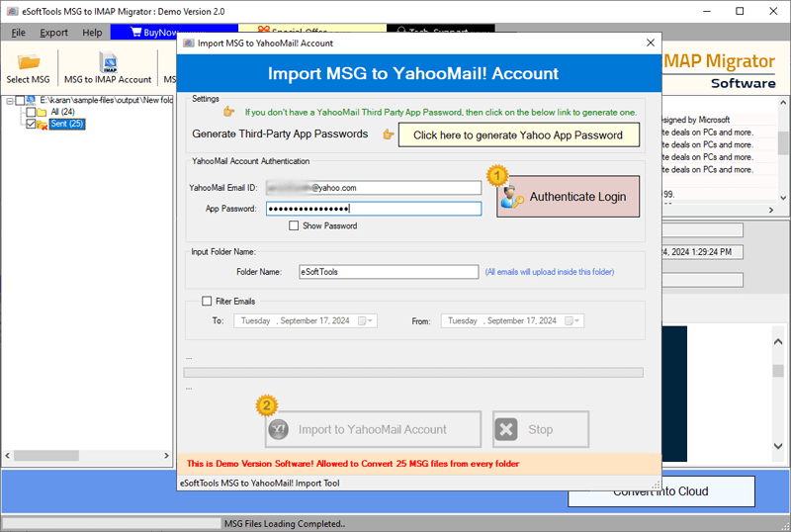Click Import to YahooMail Account button
This screenshot has height=532, width=791.
[373, 429]
